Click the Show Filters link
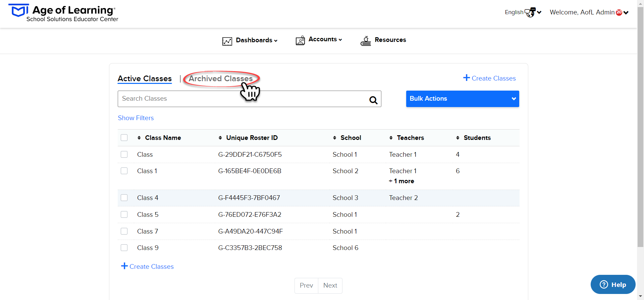Image resolution: width=644 pixels, height=300 pixels. [x=136, y=118]
